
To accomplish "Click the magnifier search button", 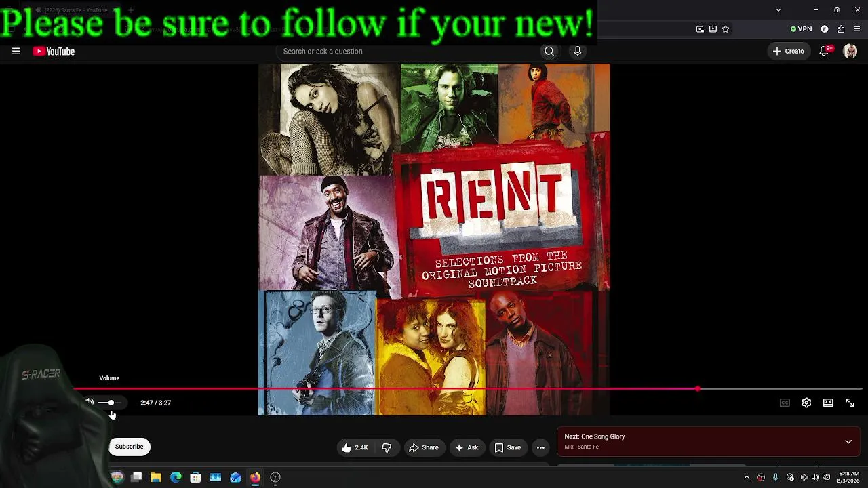I will (549, 52).
